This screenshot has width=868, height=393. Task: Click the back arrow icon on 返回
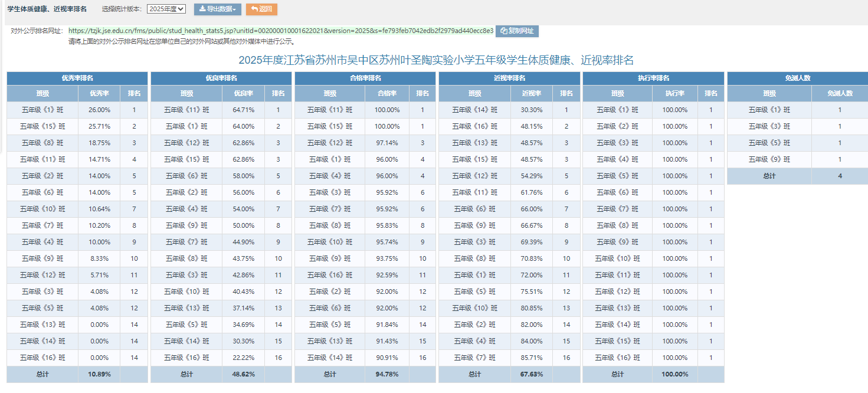click(x=255, y=9)
